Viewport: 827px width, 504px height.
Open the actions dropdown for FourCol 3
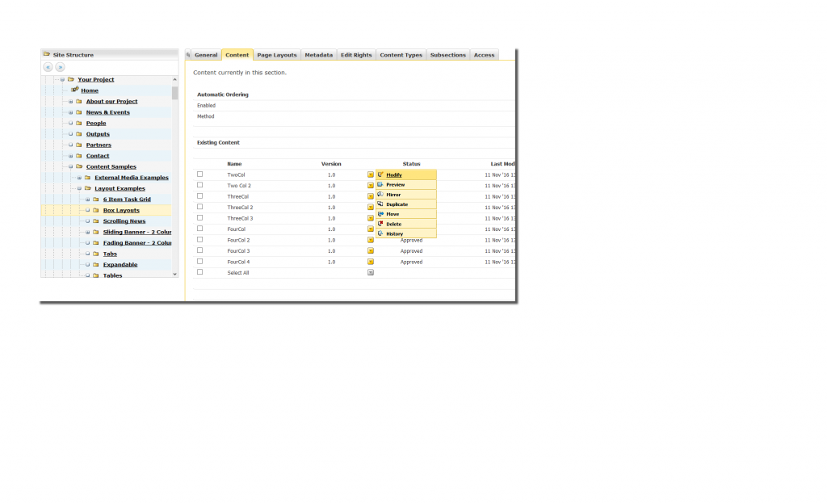(x=371, y=250)
